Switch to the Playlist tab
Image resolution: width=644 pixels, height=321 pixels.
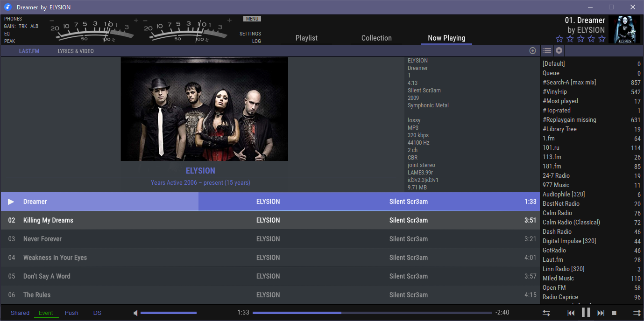306,38
